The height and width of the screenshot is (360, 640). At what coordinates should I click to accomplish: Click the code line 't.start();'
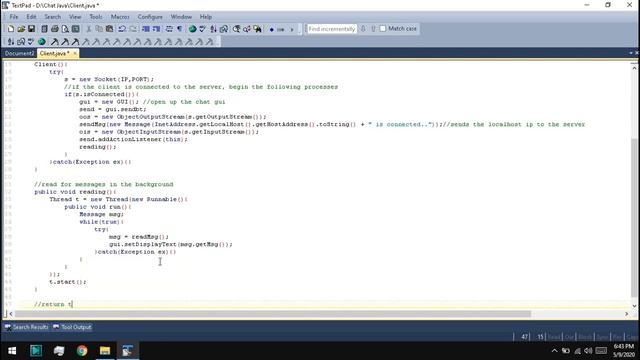68,282
